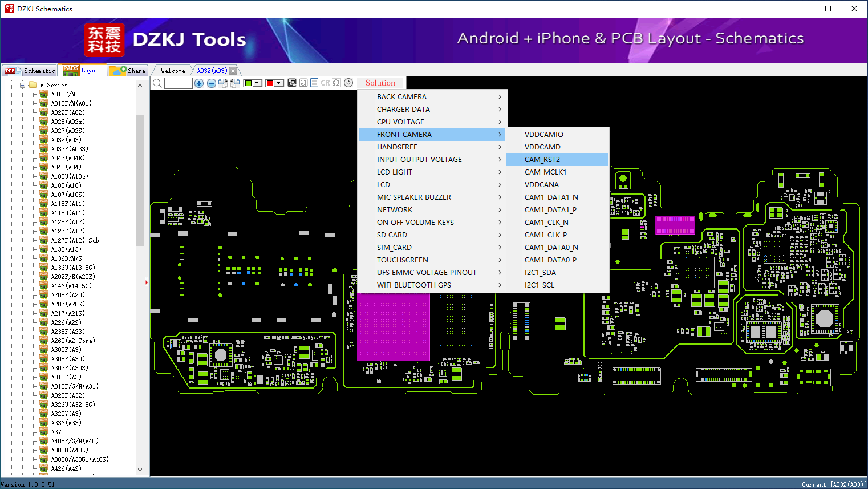Expand the SIM_CARD submenu
Viewport: 868px width, 489px height.
click(433, 248)
